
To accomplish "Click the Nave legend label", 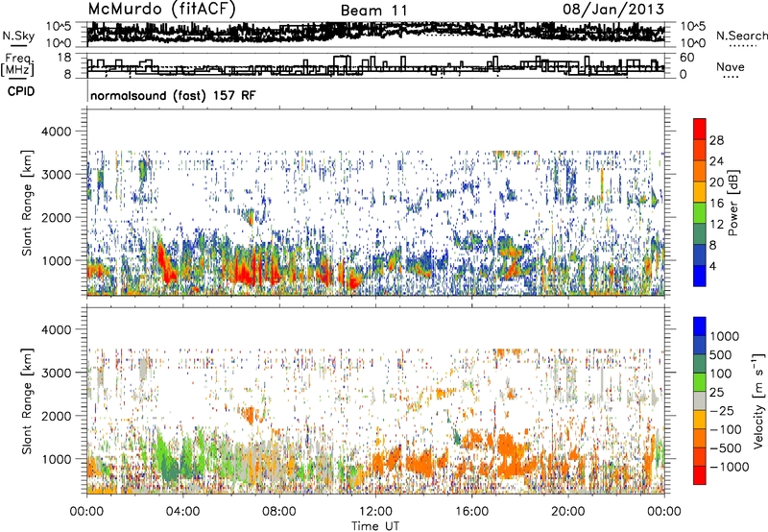I will coord(731,67).
